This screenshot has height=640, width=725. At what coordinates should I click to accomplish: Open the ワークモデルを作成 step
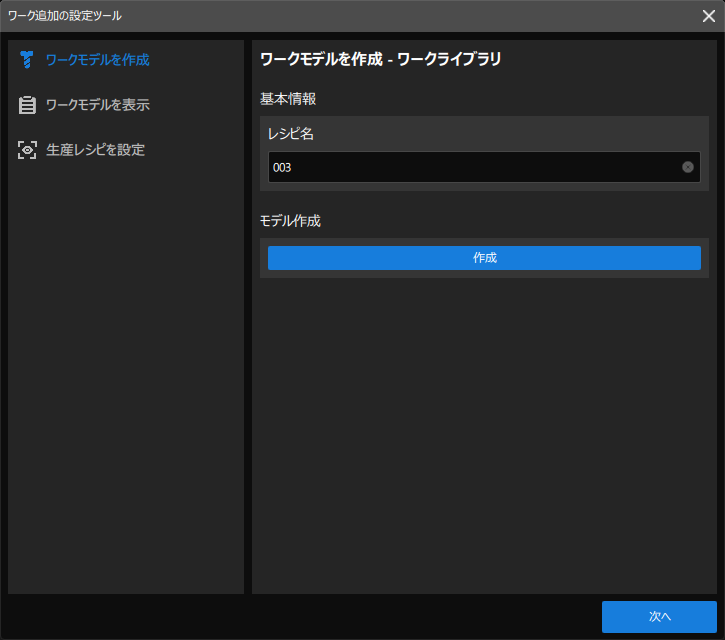coord(98,60)
